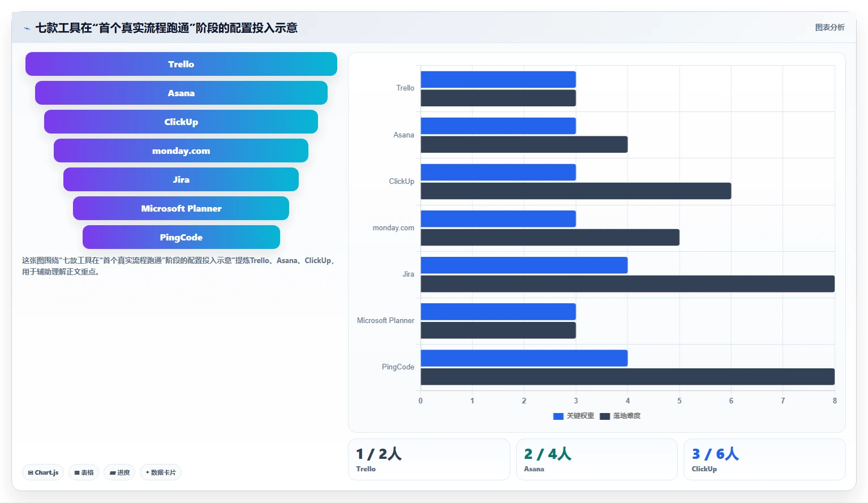Open the '3 / 6人' ClickUp data card
Image resolution: width=868 pixels, height=503 pixels.
pos(764,459)
